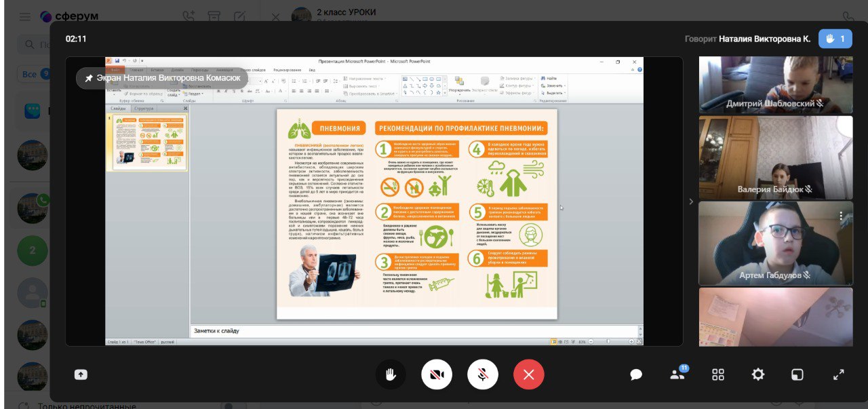868x409 pixels.
Task: Raise hand in the call controls
Action: click(391, 374)
